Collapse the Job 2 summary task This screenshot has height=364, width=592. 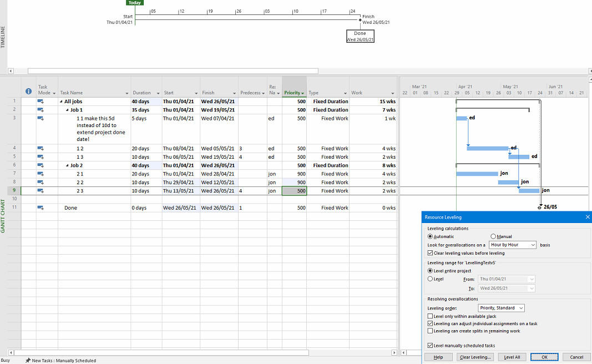67,165
